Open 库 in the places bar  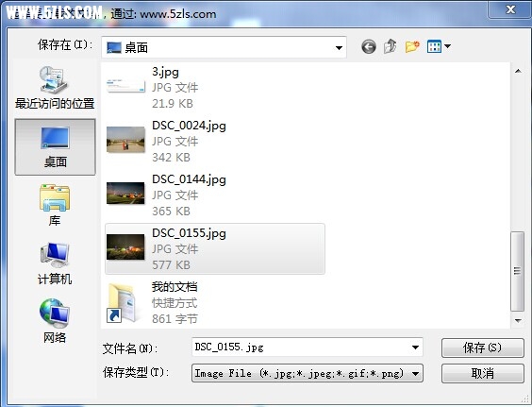(x=55, y=205)
